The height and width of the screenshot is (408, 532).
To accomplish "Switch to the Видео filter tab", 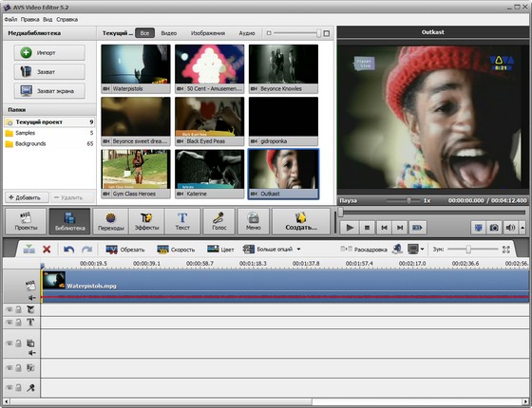I will click(x=169, y=33).
